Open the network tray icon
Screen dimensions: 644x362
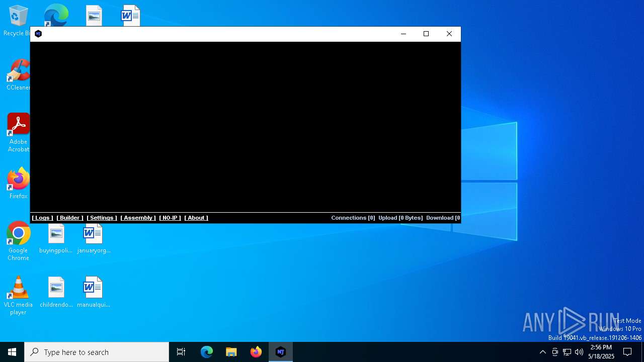567,352
